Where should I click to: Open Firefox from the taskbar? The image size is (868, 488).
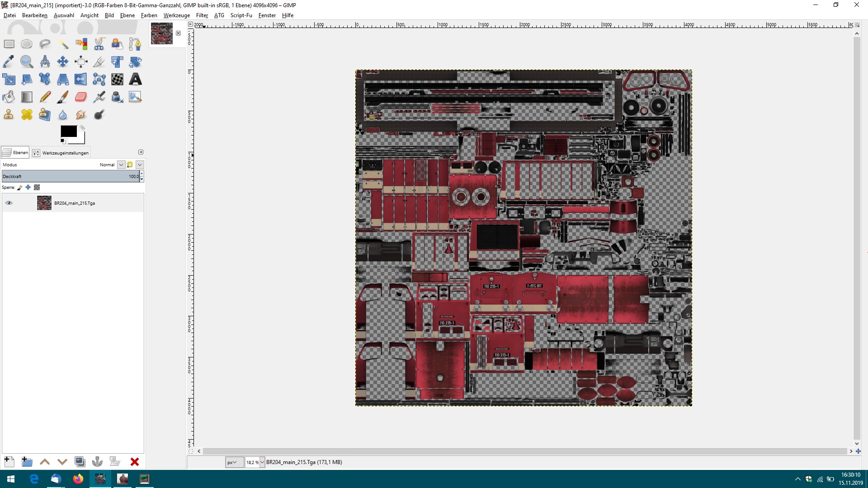pos(78,479)
